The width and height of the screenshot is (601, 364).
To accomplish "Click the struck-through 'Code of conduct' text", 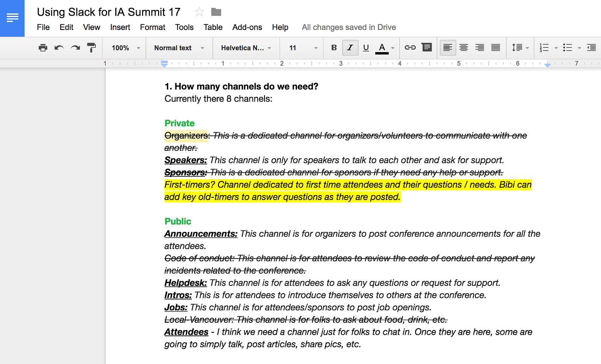I will tap(199, 259).
